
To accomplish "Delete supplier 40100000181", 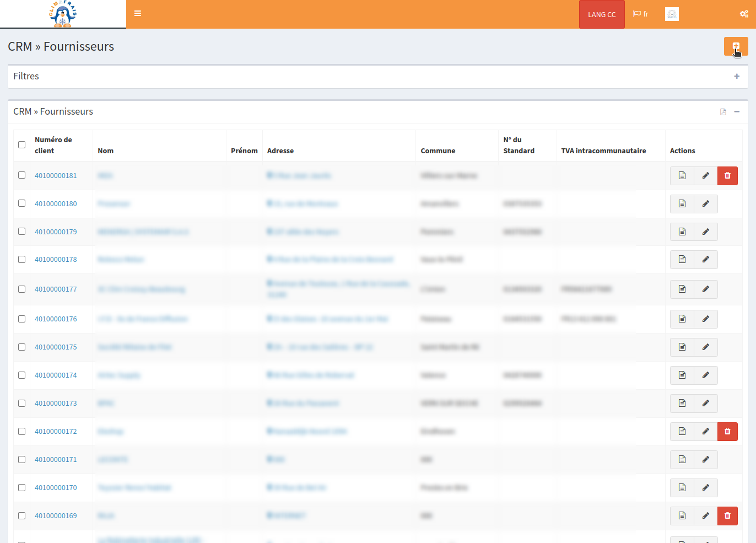I will click(x=727, y=176).
